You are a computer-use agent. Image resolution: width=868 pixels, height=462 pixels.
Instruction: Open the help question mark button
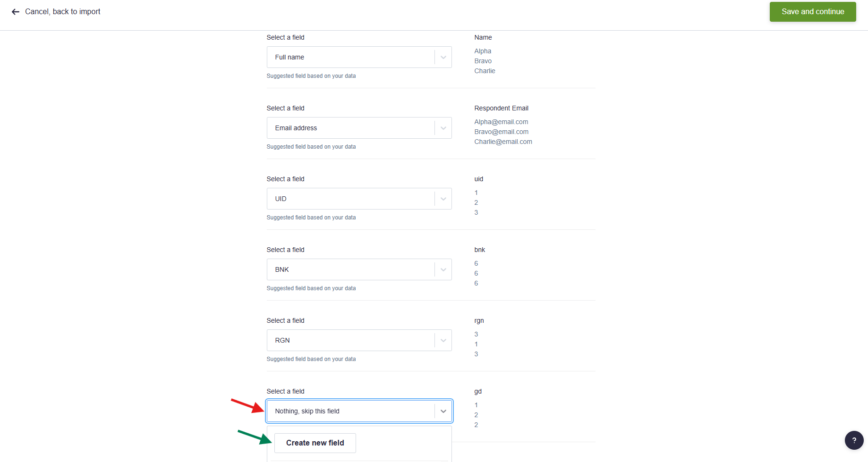tap(854, 440)
